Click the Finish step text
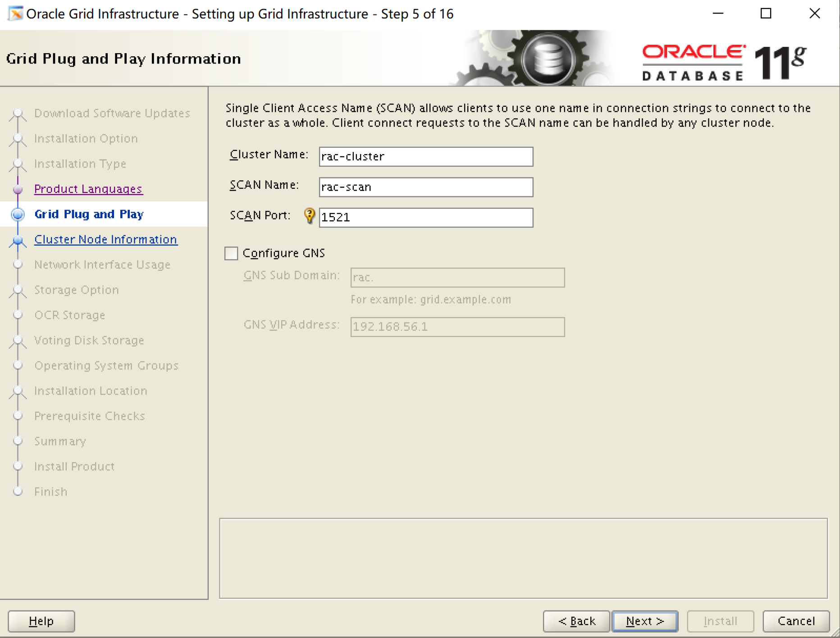Viewport: 840px width, 638px height. coord(50,492)
